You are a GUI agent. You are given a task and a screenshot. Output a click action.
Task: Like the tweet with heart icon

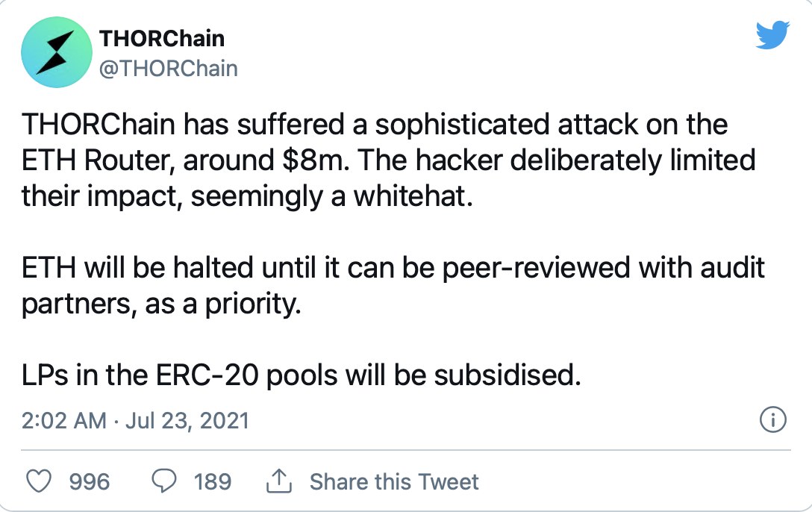point(39,481)
